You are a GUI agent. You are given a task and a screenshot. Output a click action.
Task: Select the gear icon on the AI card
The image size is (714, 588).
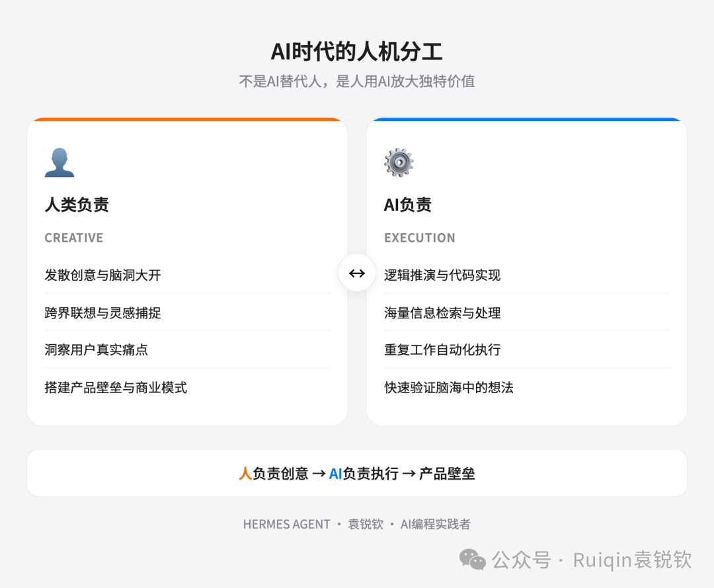(399, 163)
